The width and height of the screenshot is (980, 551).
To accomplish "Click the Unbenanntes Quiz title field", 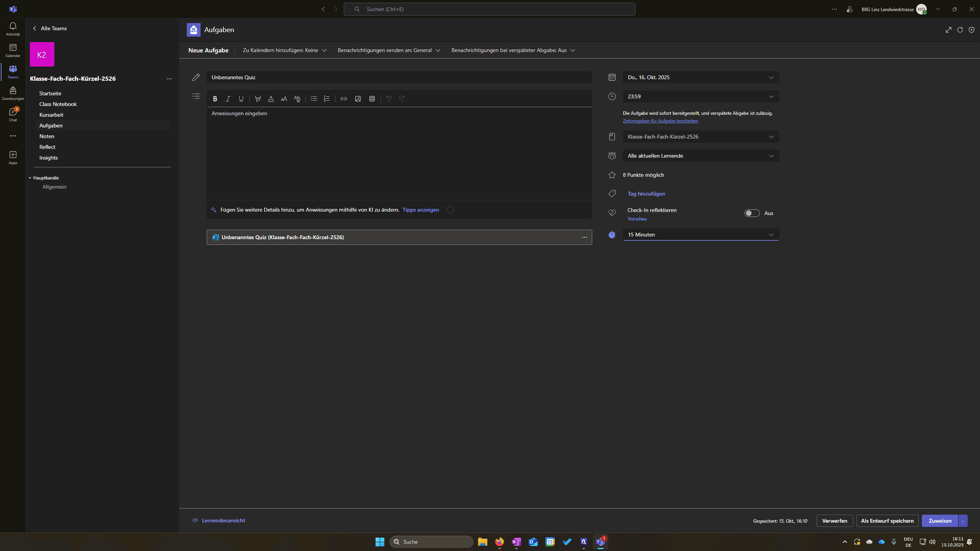I will pos(399,77).
